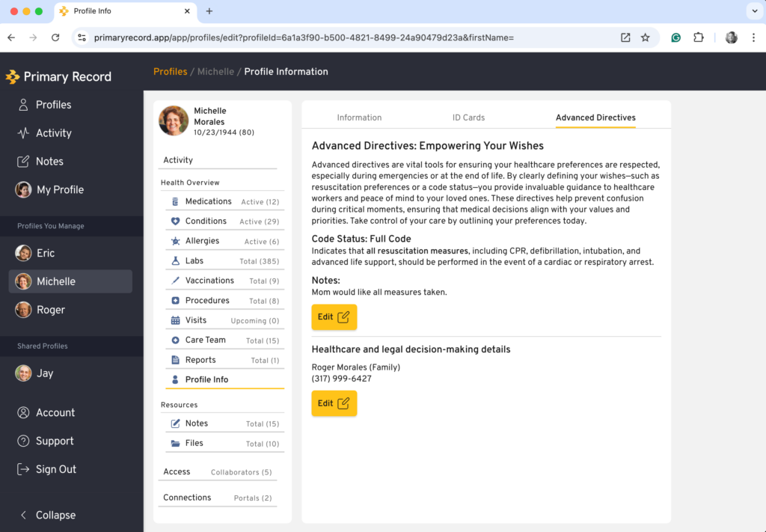Click the Care Team plus-circle icon
This screenshot has width=766, height=532.
click(175, 340)
